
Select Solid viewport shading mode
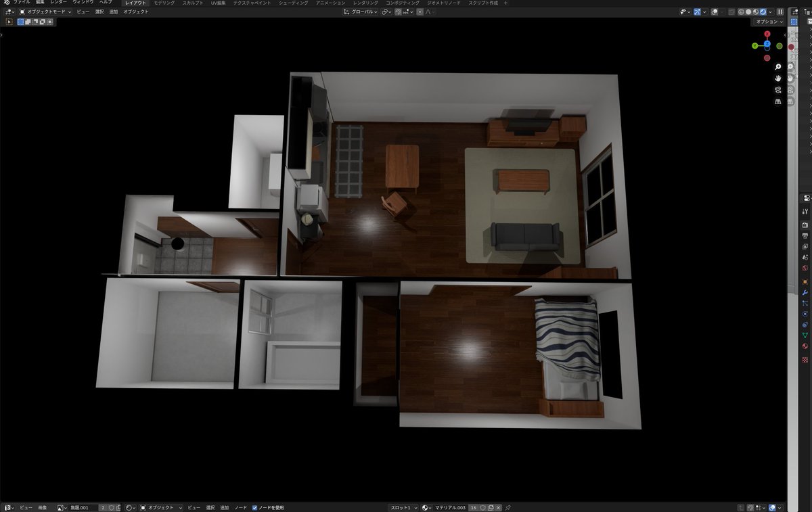(x=749, y=11)
